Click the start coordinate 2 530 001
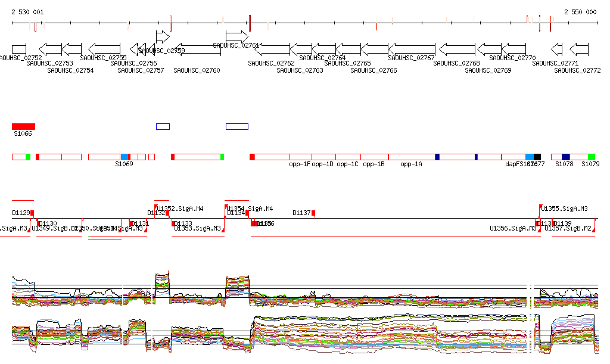The width and height of the screenshot is (610, 364). 27,12
